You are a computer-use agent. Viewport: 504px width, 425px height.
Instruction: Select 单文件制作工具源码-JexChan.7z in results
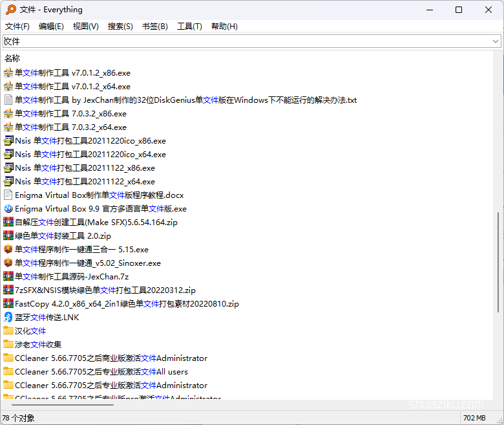pos(71,277)
